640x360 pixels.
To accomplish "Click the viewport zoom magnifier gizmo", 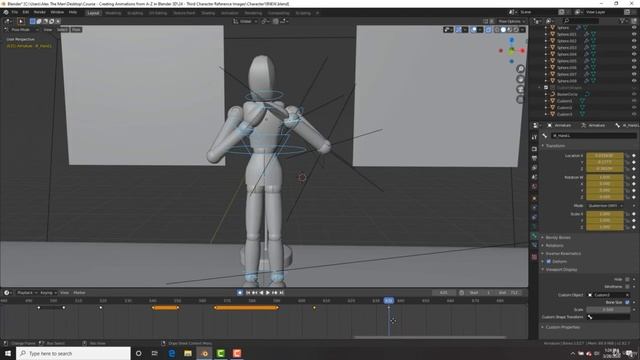I will [x=520, y=69].
